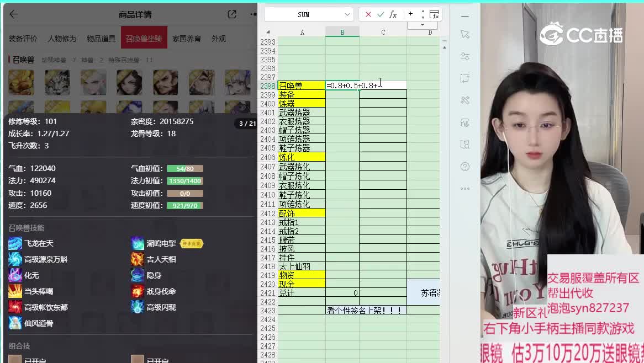Select the 高级闪现 skill icon
Screen dimensions: 644x363
tap(138, 307)
